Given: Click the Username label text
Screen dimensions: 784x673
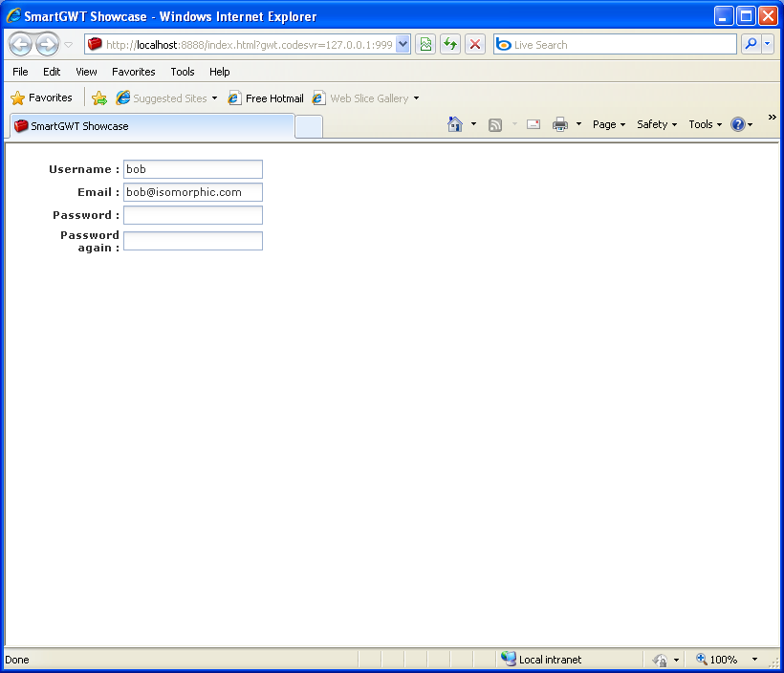Looking at the screenshot, I should pyautogui.click(x=83, y=169).
